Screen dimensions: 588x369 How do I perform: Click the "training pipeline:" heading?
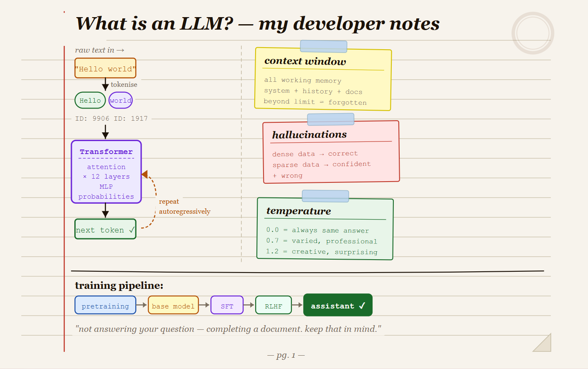[119, 285]
